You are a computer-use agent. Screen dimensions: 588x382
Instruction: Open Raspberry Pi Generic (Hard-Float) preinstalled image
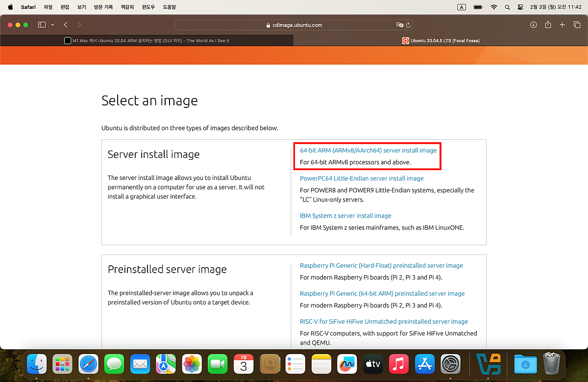[x=381, y=266]
